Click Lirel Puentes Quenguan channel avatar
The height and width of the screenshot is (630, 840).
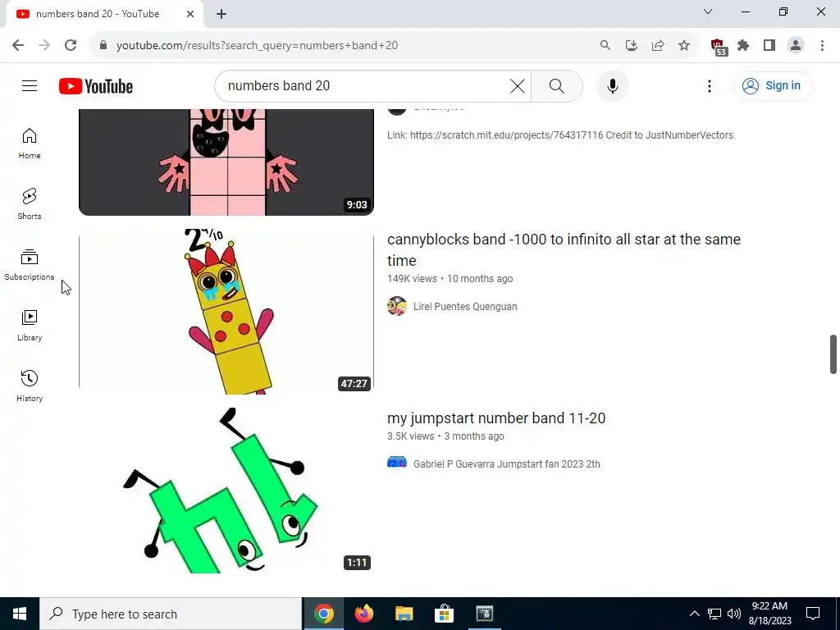pyautogui.click(x=397, y=306)
